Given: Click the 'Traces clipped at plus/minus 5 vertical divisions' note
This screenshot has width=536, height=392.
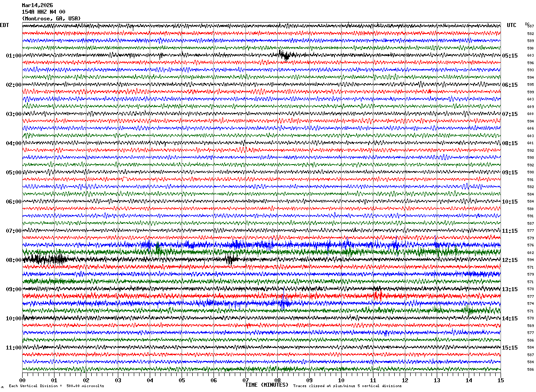Looking at the screenshot, I should point(347,386).
